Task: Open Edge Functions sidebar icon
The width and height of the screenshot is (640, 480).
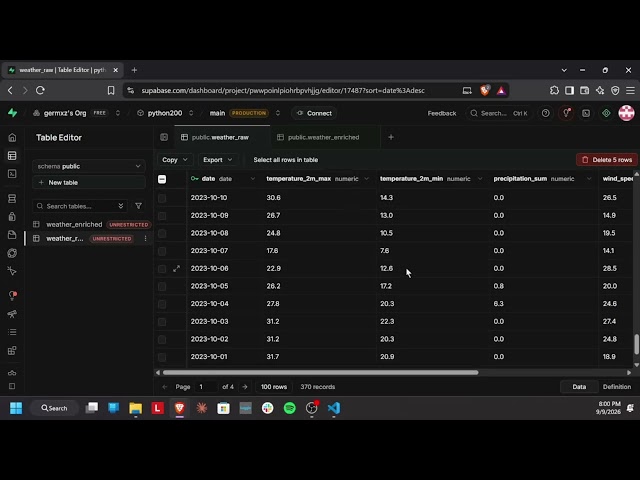Action: pyautogui.click(x=12, y=253)
